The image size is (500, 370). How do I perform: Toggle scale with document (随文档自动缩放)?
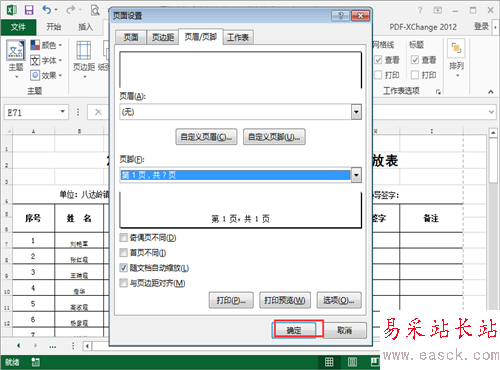(124, 268)
